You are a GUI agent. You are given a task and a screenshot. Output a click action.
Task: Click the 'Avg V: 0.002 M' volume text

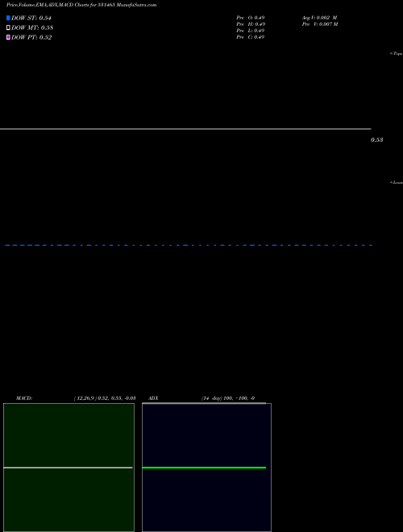click(319, 18)
